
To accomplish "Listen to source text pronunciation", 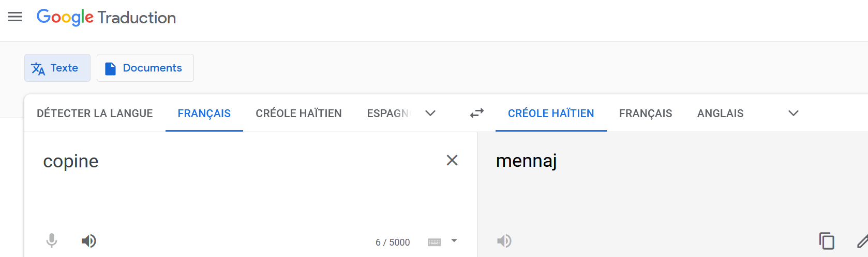I will click(x=89, y=241).
